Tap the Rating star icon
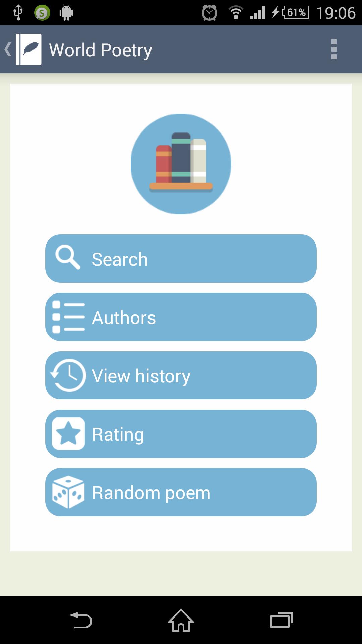This screenshot has height=644, width=362. (68, 434)
